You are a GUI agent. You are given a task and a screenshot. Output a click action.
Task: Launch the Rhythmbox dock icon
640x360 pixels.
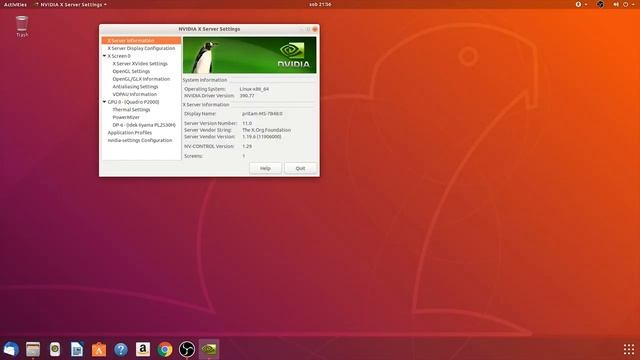(x=55, y=349)
